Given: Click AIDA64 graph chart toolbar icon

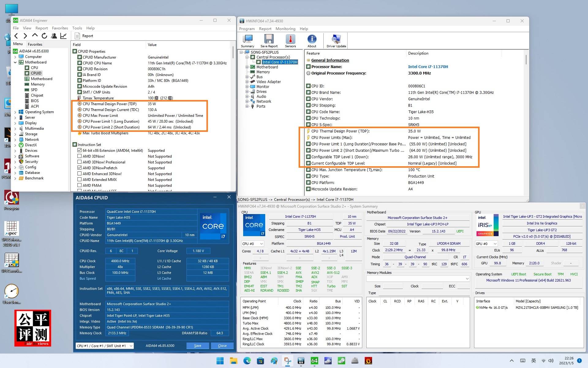Looking at the screenshot, I should pyautogui.click(x=63, y=36).
